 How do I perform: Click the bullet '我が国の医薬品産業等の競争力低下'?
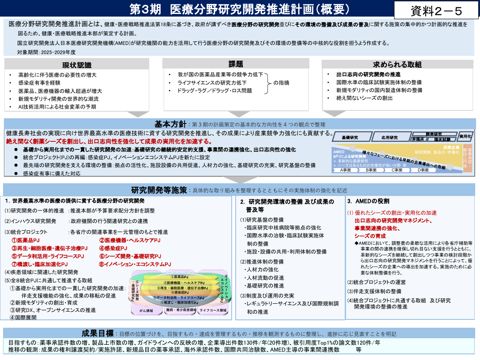coord(220,74)
